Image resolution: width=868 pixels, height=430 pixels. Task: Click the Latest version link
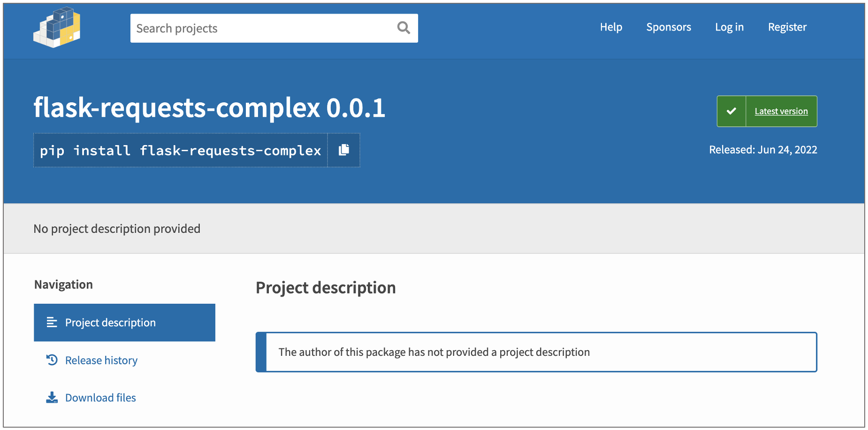coord(781,111)
